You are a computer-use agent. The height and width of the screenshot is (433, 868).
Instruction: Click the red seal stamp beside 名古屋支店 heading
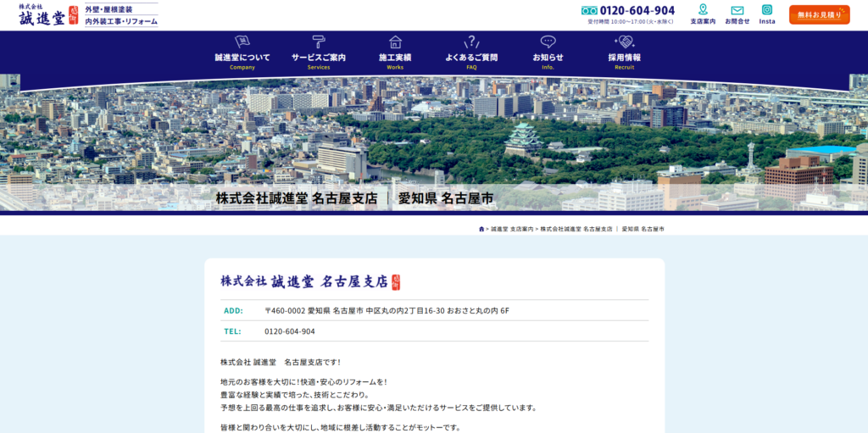click(x=396, y=282)
